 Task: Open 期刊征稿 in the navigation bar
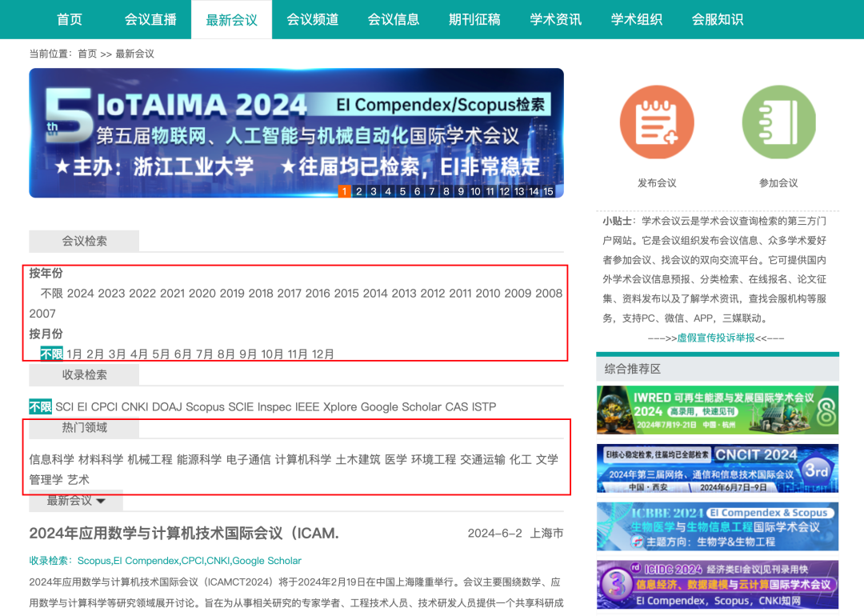[474, 19]
